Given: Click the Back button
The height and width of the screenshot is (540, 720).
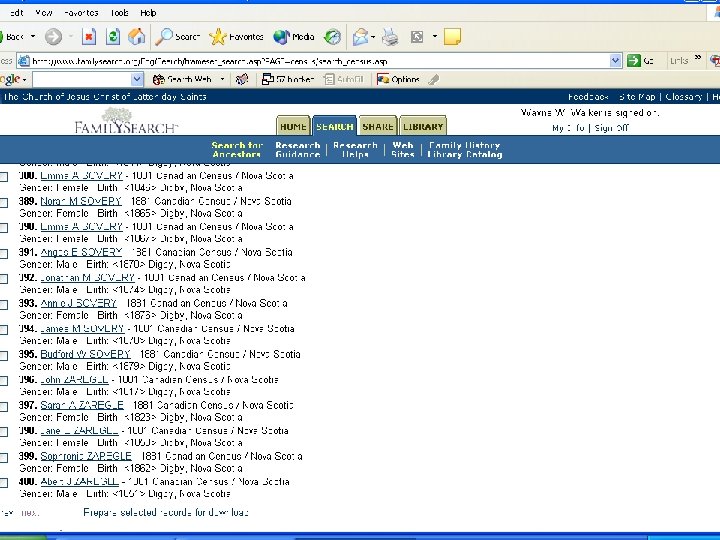Looking at the screenshot, I should click(12, 37).
